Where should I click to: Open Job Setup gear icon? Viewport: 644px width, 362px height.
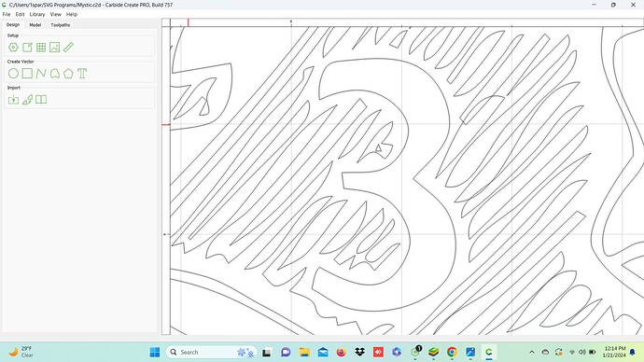(x=13, y=48)
